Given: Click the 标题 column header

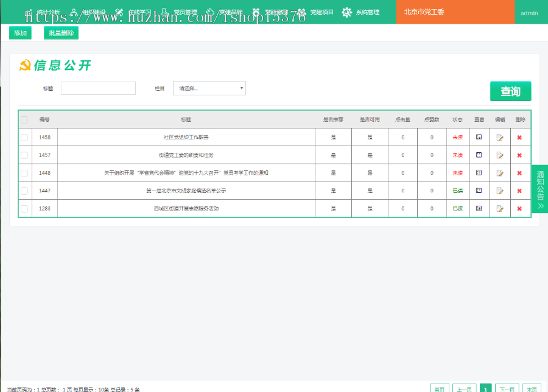Looking at the screenshot, I should 186,119.
